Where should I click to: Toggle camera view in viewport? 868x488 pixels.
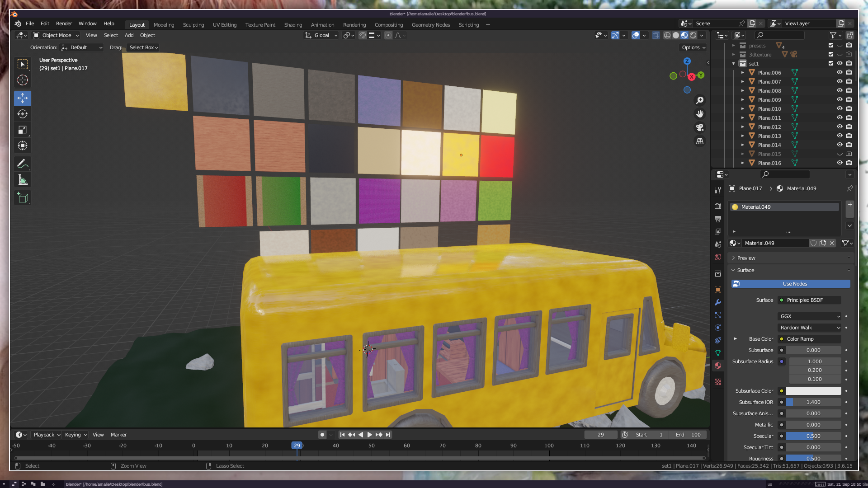(x=700, y=128)
